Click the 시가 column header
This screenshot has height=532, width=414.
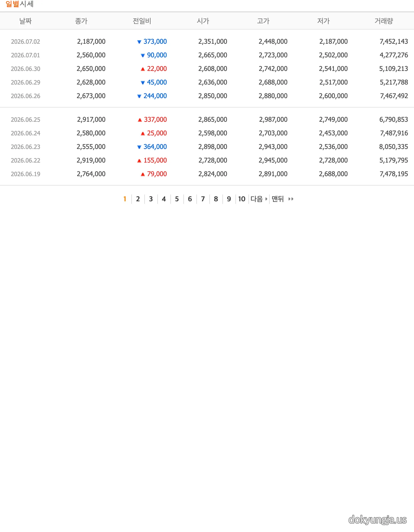click(x=203, y=21)
